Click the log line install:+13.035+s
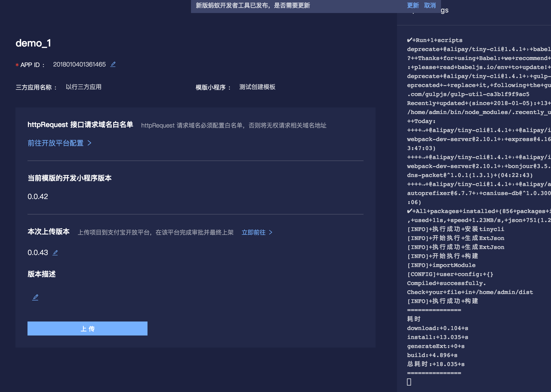The image size is (551, 392). tap(437, 337)
